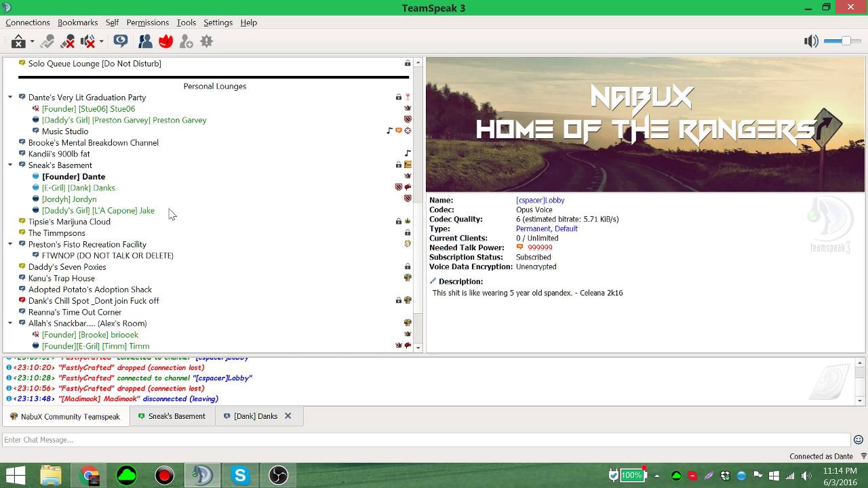
Task: Open the Contacts manager toolbar icon
Action: click(145, 41)
